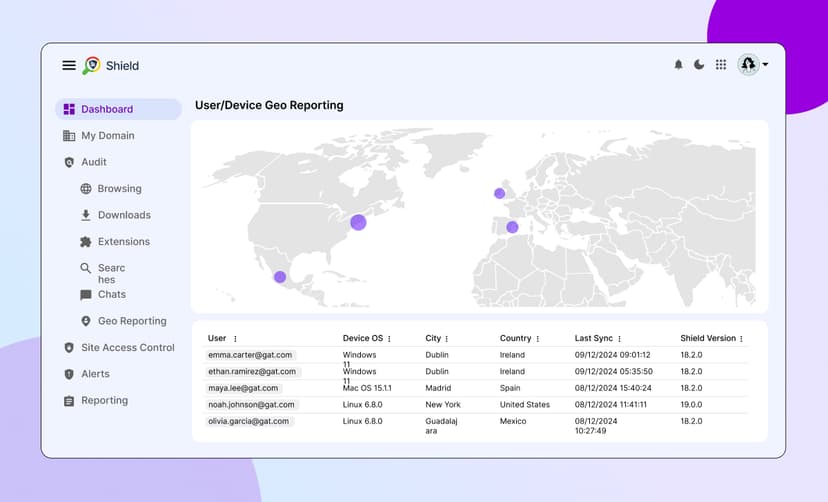Sort by Last Sync column header
This screenshot has height=502, width=828.
click(x=594, y=338)
